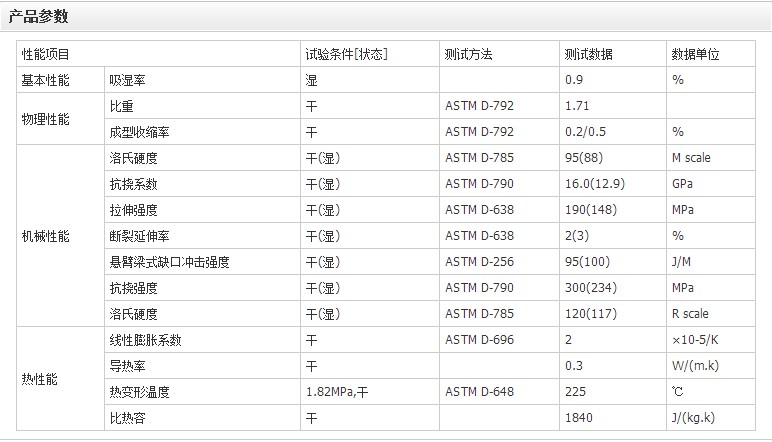Select the W/(m.k) unit cell
Image resolution: width=772 pixels, height=442 pixels.
click(x=696, y=366)
